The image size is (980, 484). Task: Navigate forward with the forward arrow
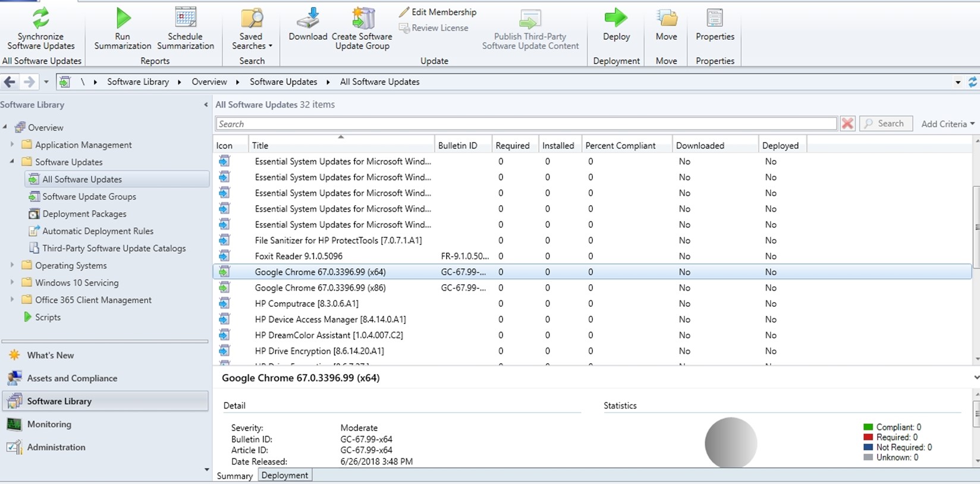[29, 82]
